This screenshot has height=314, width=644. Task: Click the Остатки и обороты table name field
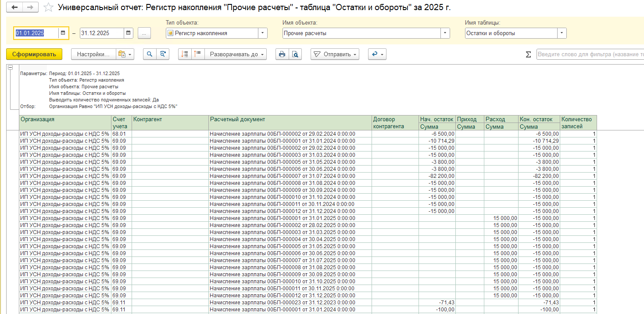point(511,33)
